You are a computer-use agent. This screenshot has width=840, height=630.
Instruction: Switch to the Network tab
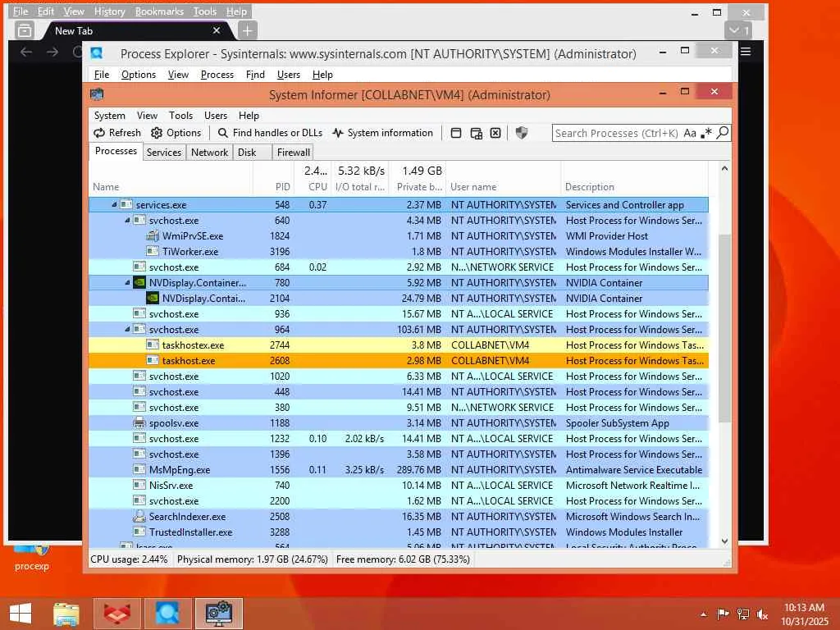(209, 152)
